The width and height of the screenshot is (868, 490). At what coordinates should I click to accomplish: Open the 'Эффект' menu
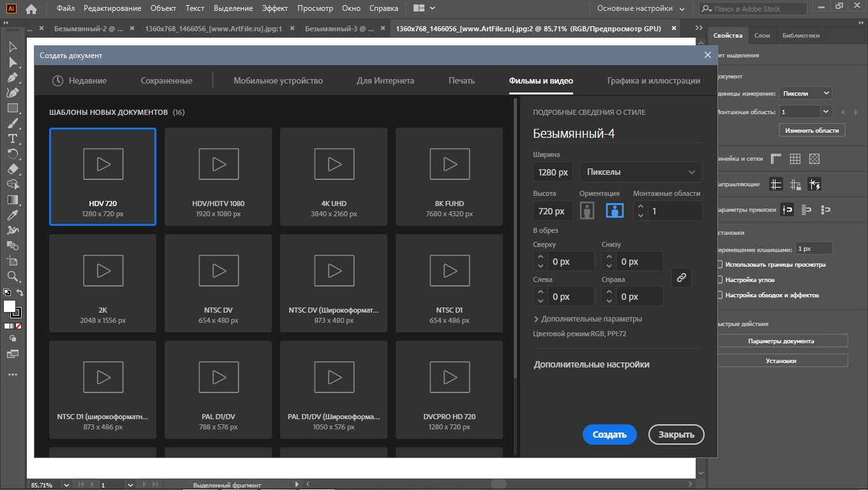(274, 8)
